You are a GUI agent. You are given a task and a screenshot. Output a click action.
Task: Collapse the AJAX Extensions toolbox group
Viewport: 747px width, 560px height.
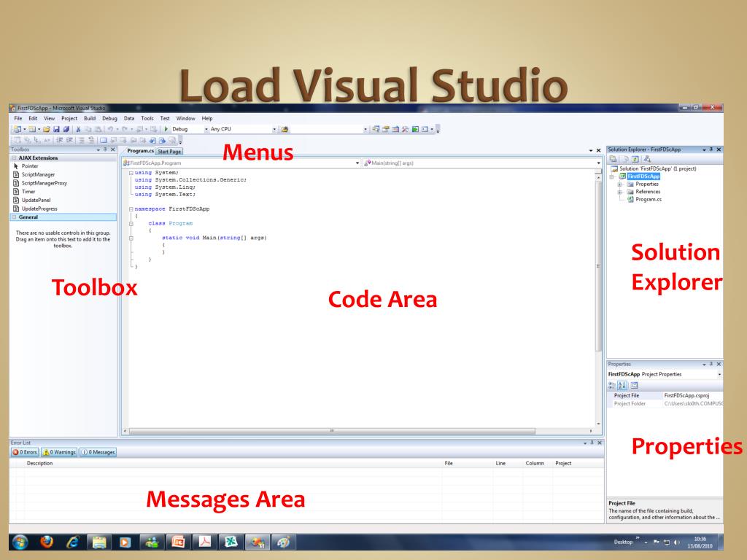click(x=14, y=158)
